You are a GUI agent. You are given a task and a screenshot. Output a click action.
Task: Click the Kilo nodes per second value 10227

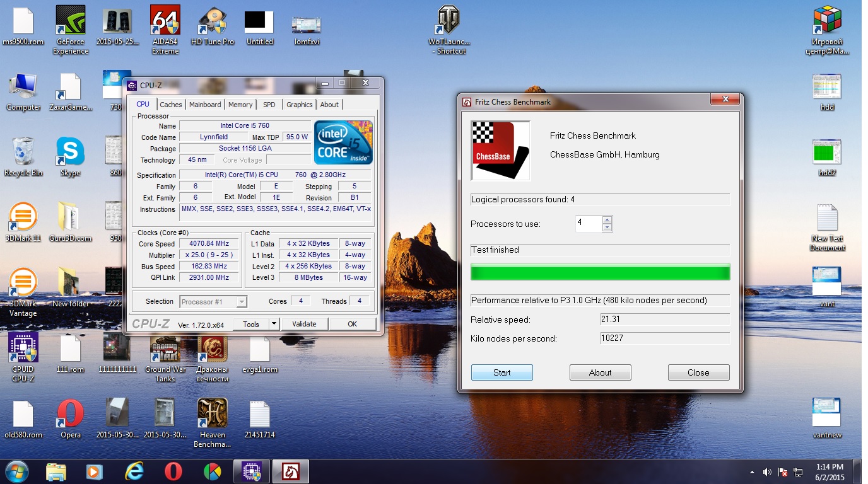[x=665, y=338]
